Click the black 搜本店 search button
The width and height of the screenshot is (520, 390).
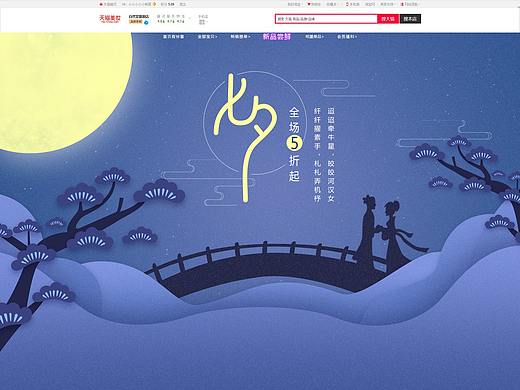click(410, 19)
